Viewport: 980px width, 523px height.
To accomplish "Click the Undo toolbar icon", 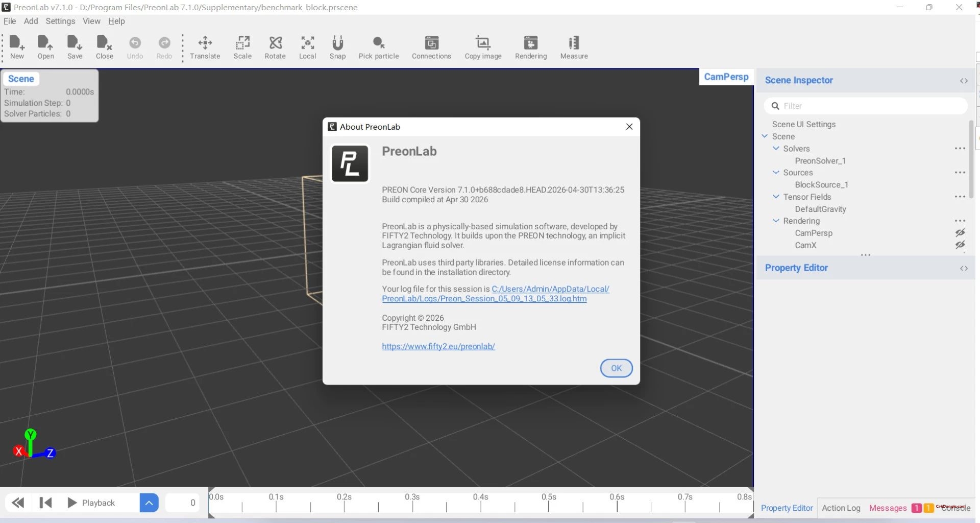I will [135, 47].
